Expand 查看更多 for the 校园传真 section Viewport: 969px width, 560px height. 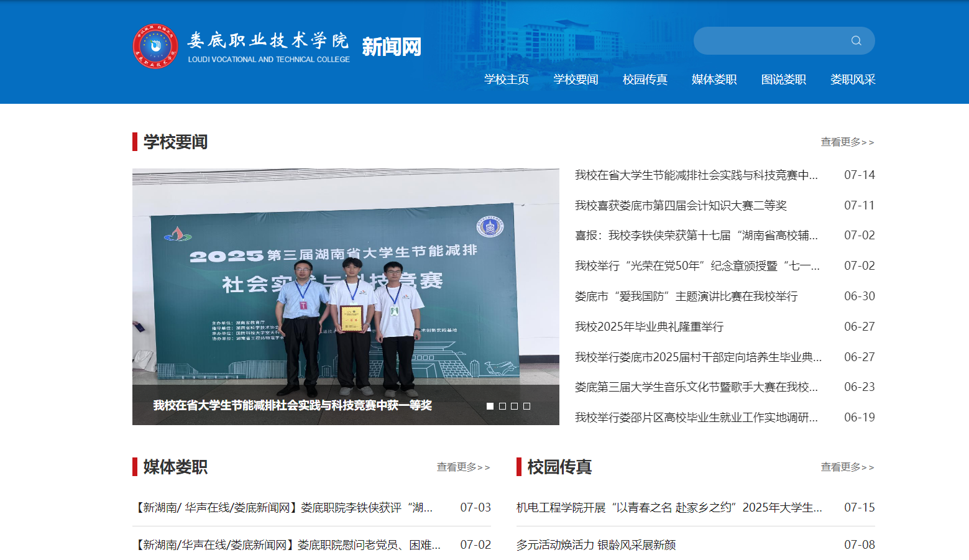tap(847, 467)
